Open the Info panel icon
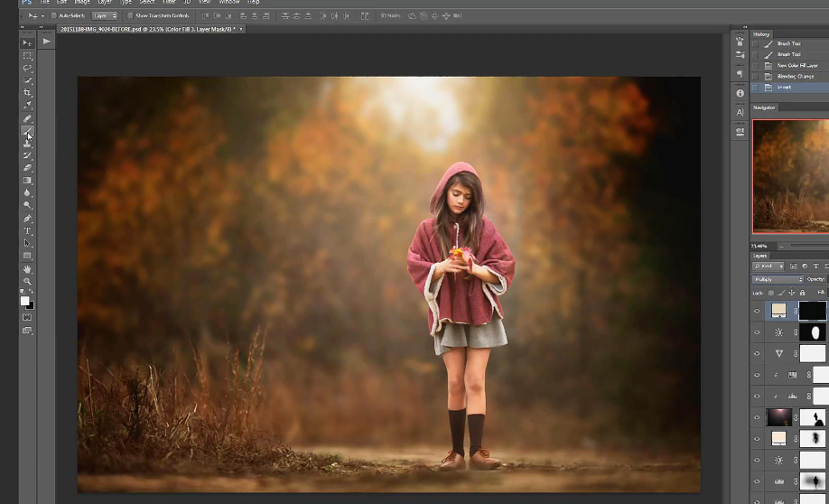The height and width of the screenshot is (504, 829). (x=741, y=93)
